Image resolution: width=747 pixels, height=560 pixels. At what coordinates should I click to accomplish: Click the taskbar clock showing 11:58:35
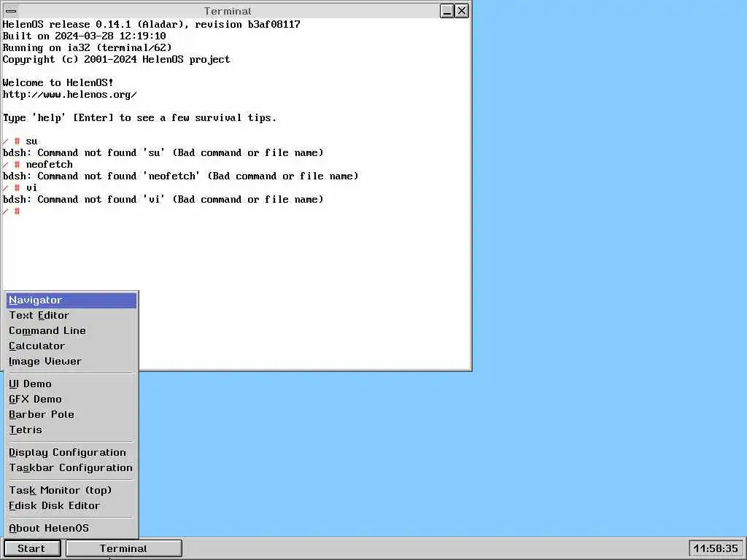[716, 548]
